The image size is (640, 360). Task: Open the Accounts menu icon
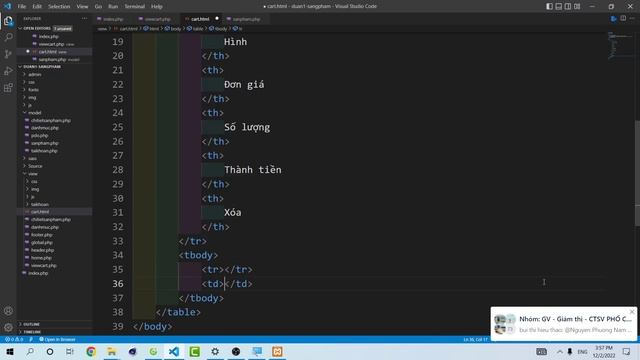tap(8, 311)
